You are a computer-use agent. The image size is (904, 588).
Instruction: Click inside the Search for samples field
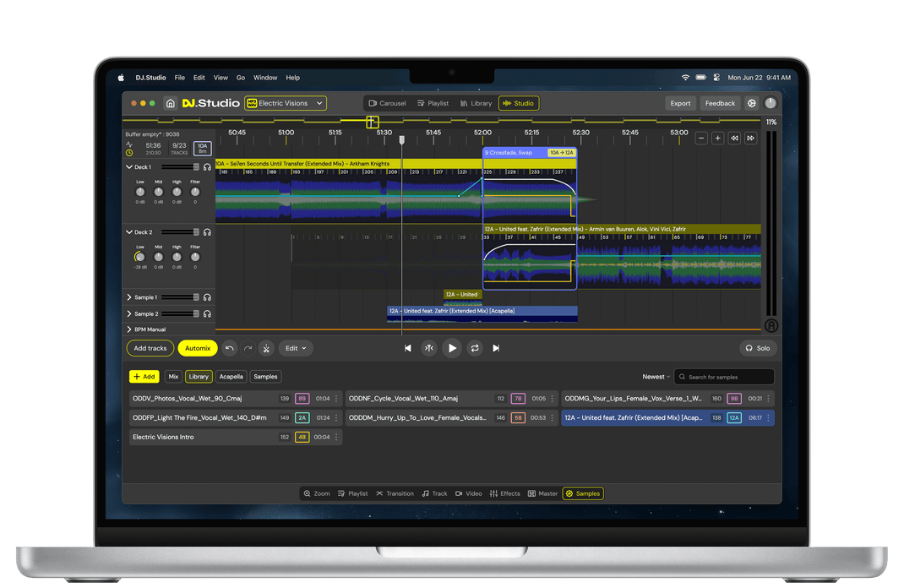pyautogui.click(x=724, y=376)
